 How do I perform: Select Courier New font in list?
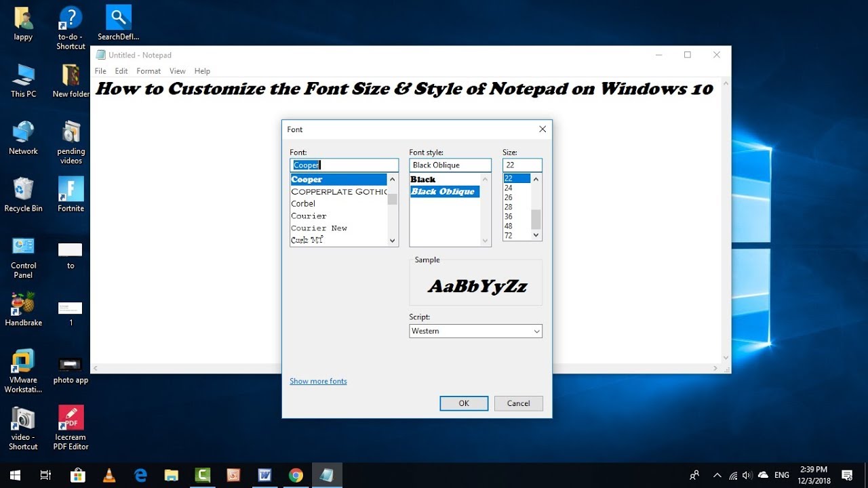(338, 228)
